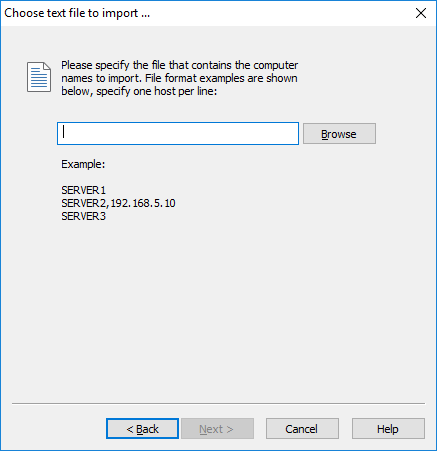Click the SERVER2 example host name
This screenshot has width=437, height=451.
point(83,203)
